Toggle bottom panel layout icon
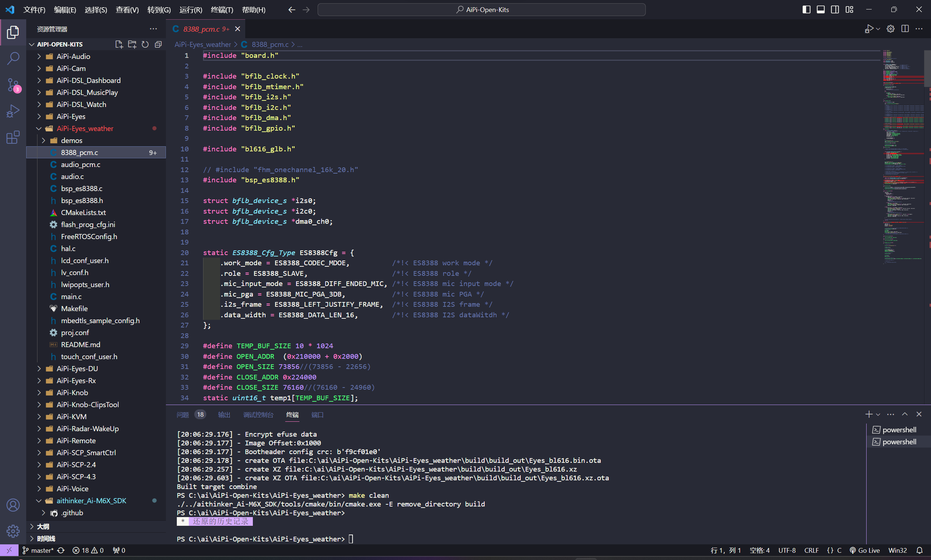 point(820,9)
